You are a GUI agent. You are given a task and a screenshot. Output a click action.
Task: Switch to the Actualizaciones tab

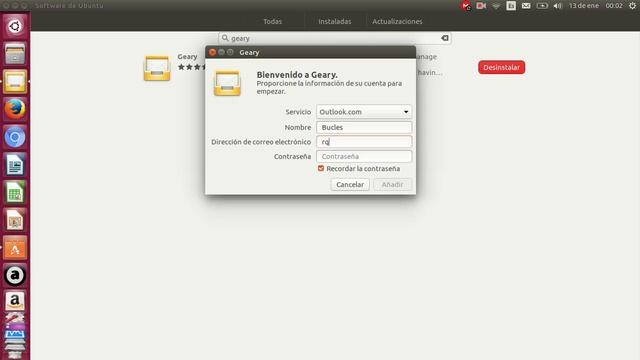[x=397, y=21]
